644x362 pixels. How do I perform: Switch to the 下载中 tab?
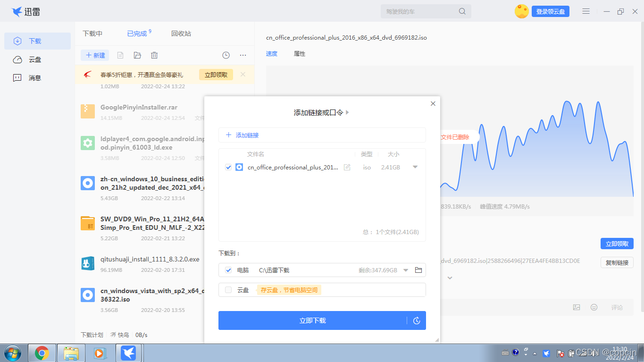[92, 34]
